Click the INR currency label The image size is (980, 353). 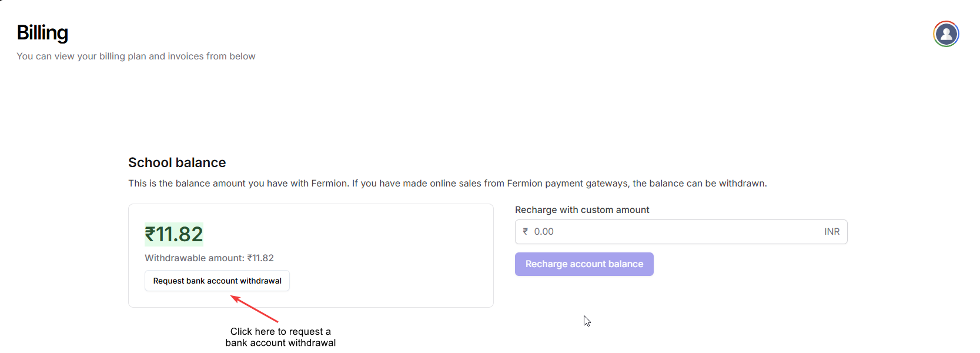coord(832,232)
